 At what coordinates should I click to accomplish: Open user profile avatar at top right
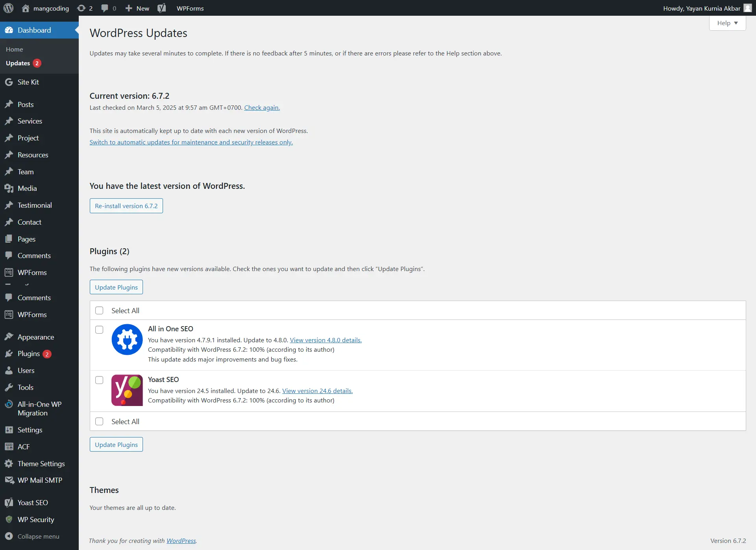pos(747,8)
